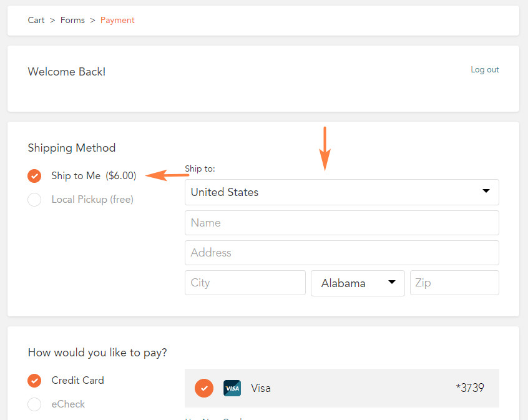Image resolution: width=528 pixels, height=420 pixels.
Task: Click into the Address field
Action: 342,253
